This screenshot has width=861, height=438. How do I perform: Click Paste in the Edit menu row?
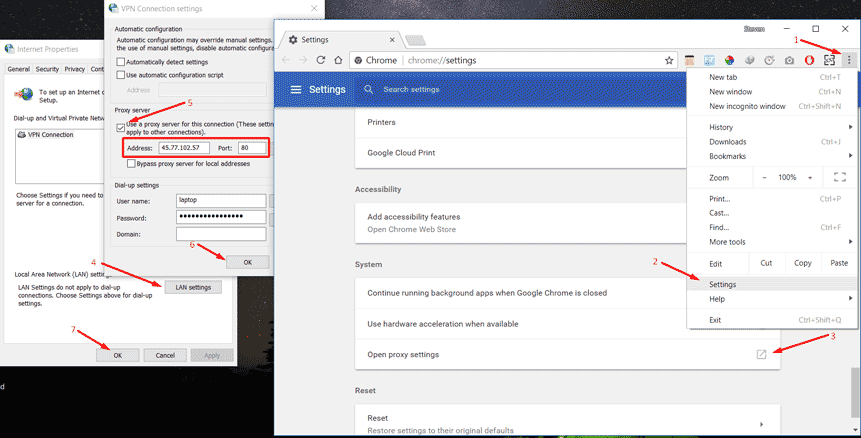838,263
